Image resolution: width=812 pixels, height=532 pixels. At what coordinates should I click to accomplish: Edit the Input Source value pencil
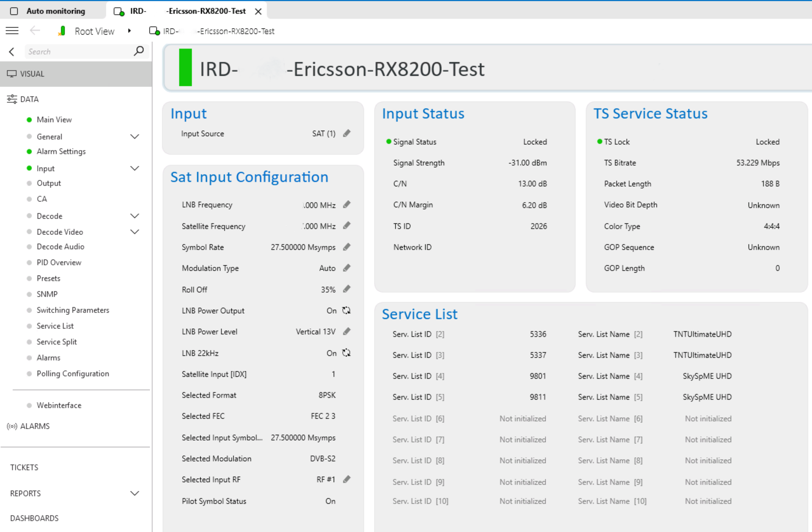pos(347,133)
